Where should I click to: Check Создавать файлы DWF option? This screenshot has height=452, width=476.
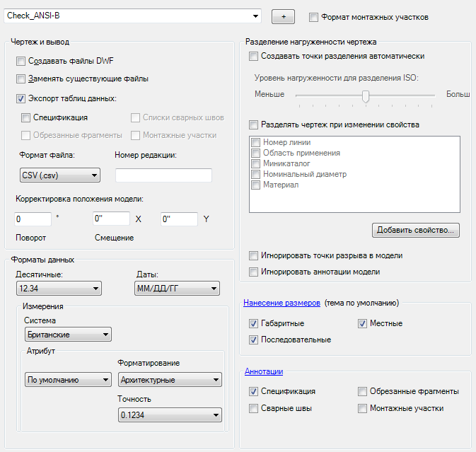21,61
